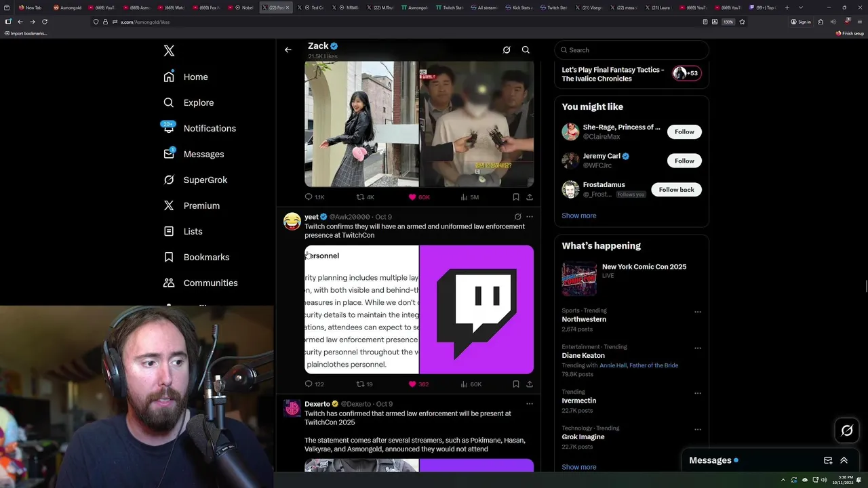This screenshot has height=488, width=868.
Task: Open browser application menu (hamburger)
Action: (860, 22)
